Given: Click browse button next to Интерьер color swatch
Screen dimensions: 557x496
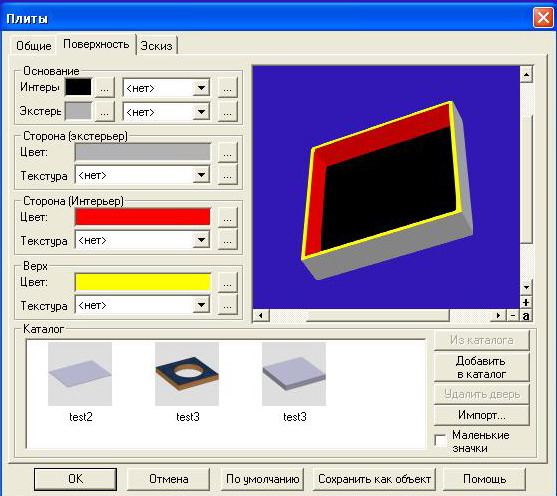Looking at the screenshot, I should point(104,87).
